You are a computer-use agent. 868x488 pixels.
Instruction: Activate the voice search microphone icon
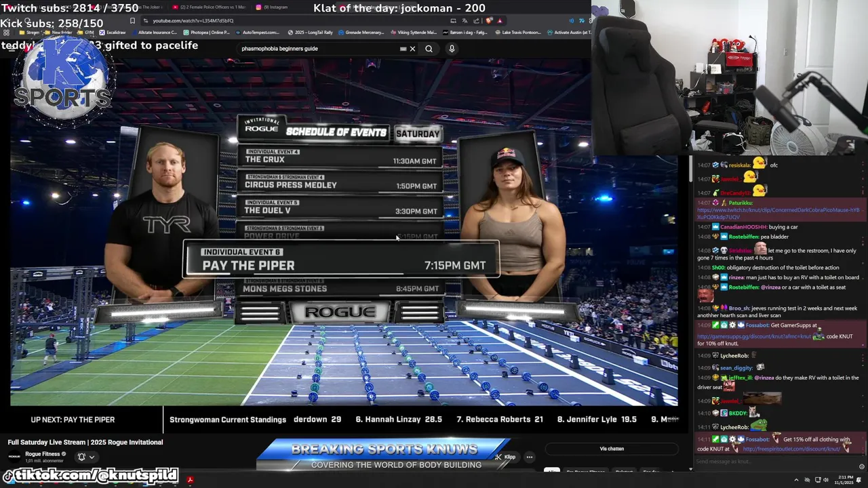pos(452,49)
